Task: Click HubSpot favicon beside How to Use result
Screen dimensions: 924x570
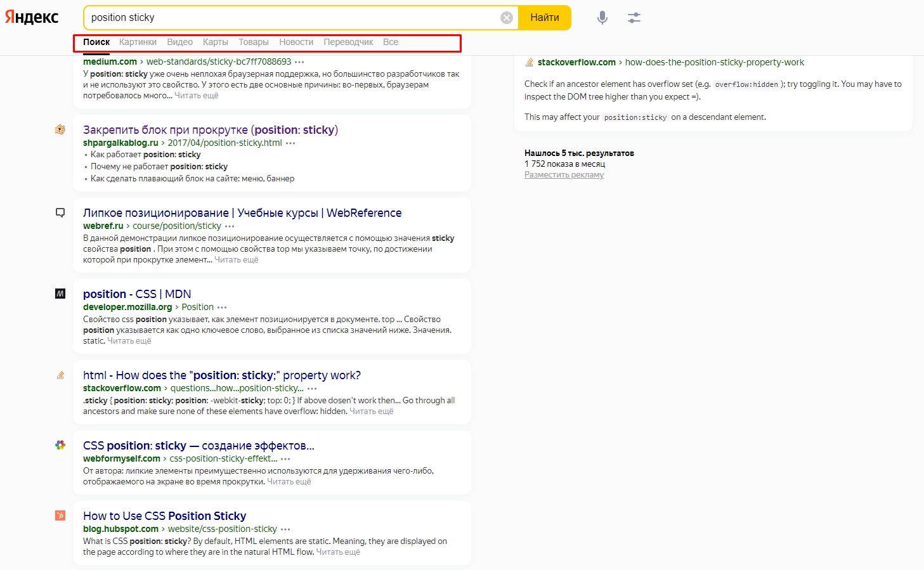Action: (x=60, y=515)
